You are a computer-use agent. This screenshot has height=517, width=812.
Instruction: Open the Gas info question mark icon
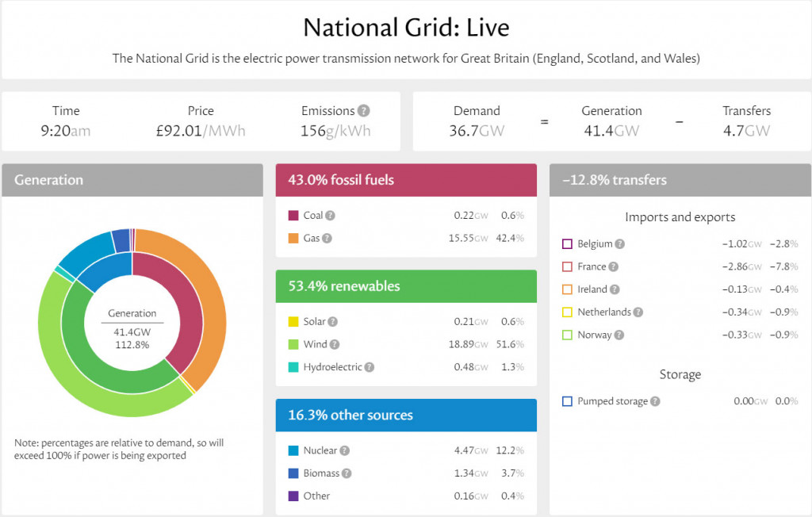coord(327,239)
